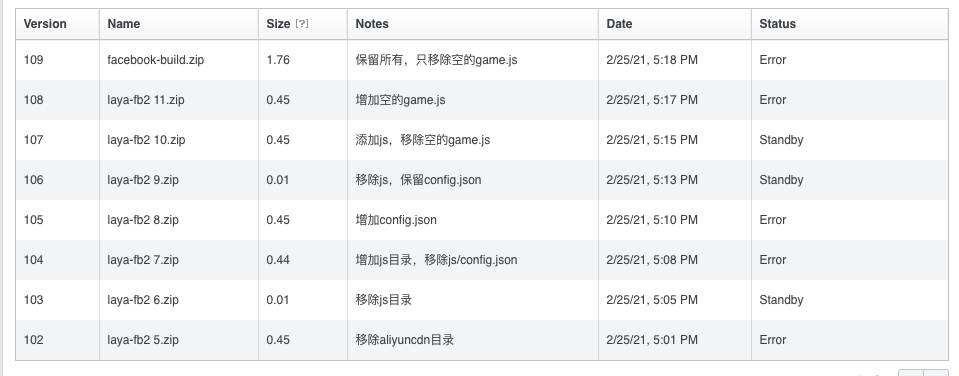Click the Standby status of version 103
959x376 pixels.
click(x=781, y=300)
